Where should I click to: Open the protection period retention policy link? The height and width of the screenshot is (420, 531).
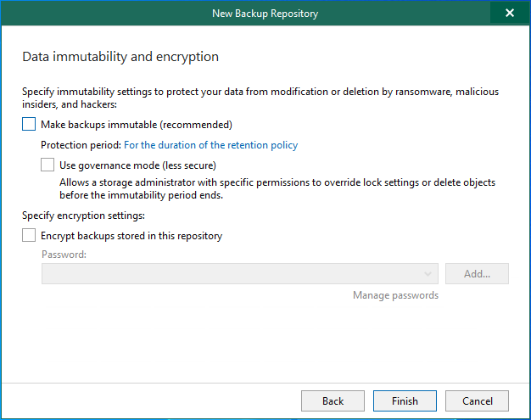pyautogui.click(x=210, y=145)
